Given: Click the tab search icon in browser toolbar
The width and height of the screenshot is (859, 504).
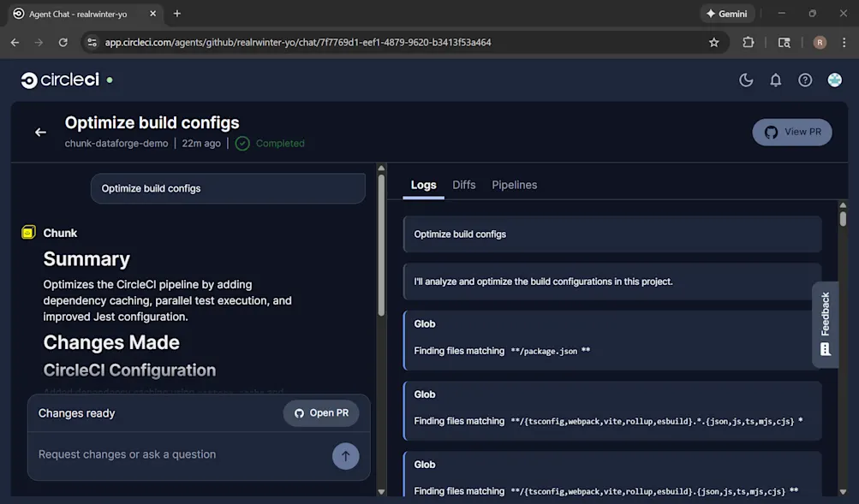Looking at the screenshot, I should click(784, 42).
